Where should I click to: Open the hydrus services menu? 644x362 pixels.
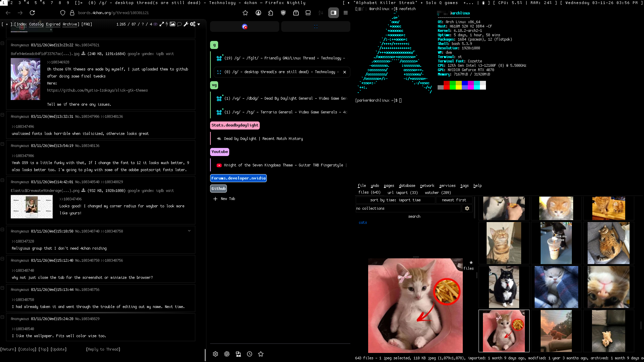coord(447,186)
